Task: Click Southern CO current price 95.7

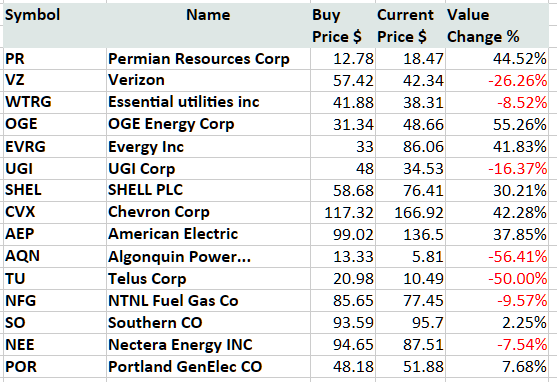Action: (x=410, y=323)
